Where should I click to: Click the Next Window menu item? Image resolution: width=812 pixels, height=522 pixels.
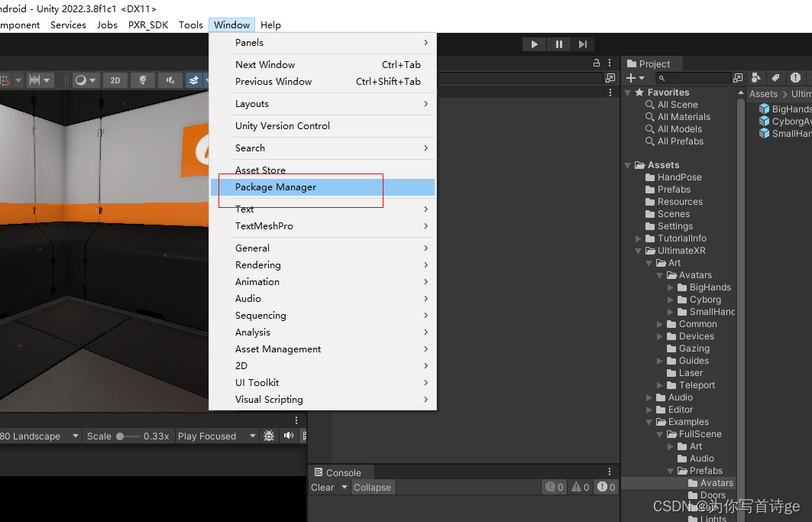(322, 65)
